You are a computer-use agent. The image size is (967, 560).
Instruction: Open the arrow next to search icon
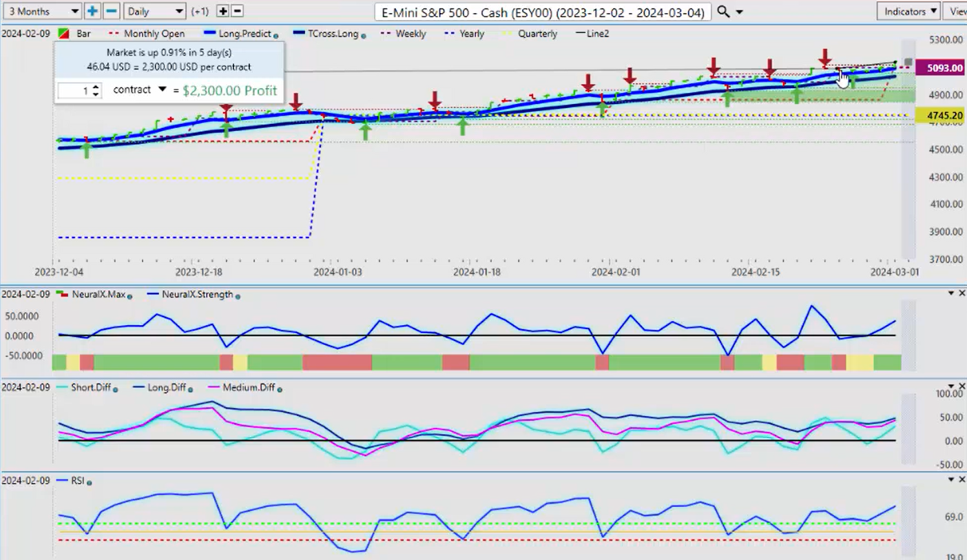pos(740,12)
